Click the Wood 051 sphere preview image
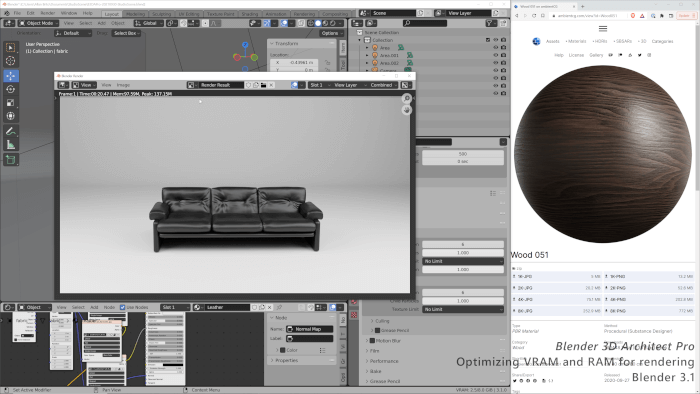 (x=603, y=154)
